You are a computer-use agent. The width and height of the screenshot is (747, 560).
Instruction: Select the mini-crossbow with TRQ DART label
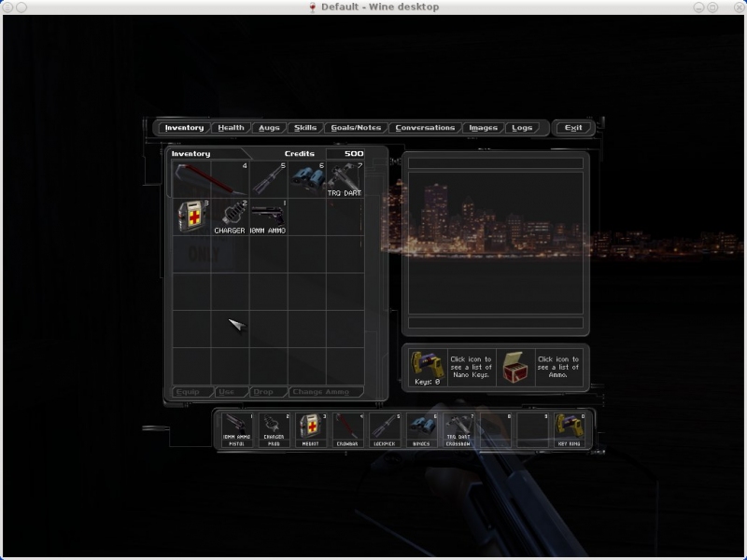point(345,178)
